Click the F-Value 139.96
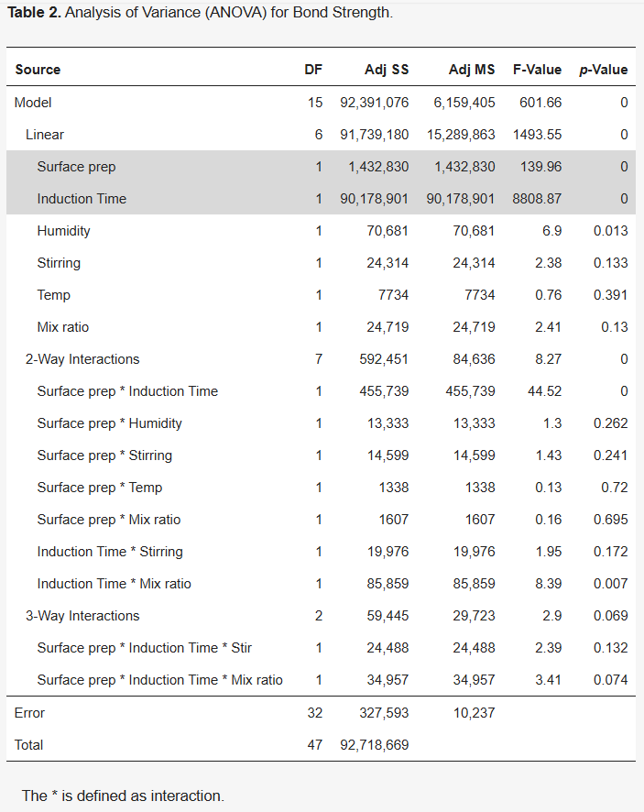This screenshot has height=812, width=644. point(541,167)
